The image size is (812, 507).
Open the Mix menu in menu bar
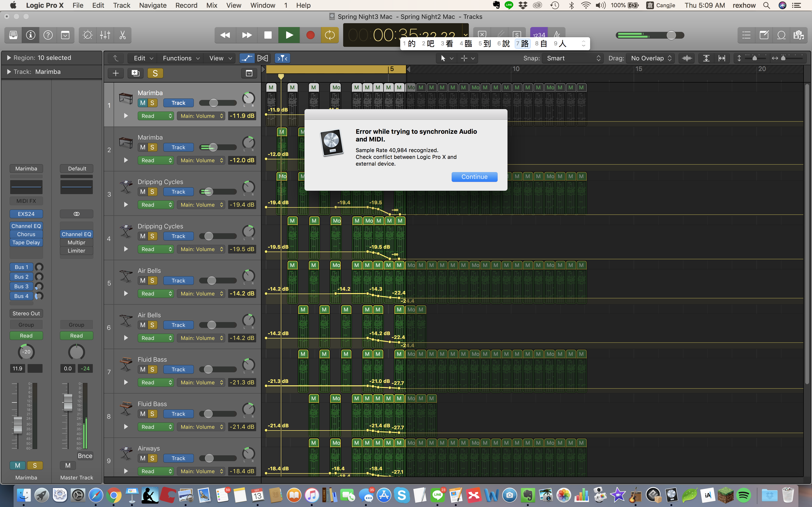[x=211, y=5]
